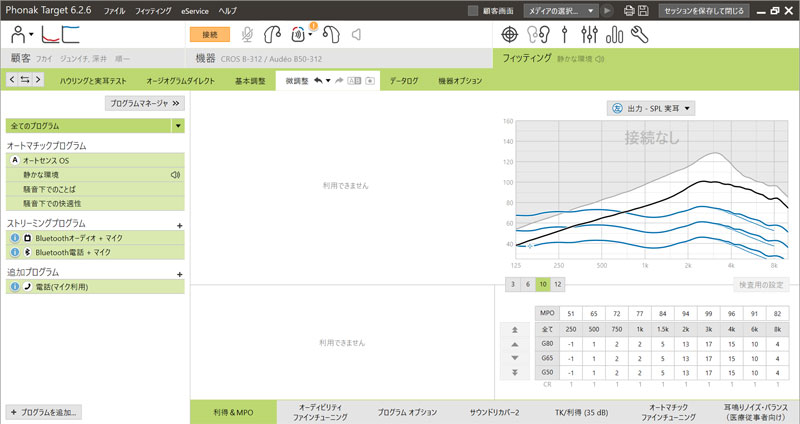
Task: Click the print icon in the title bar
Action: pos(629,11)
